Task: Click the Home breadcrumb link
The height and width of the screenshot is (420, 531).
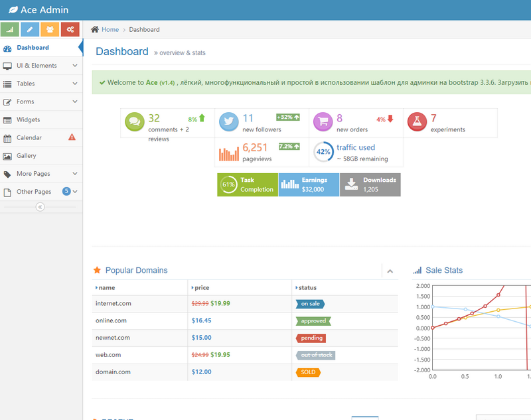Action: pyautogui.click(x=110, y=29)
